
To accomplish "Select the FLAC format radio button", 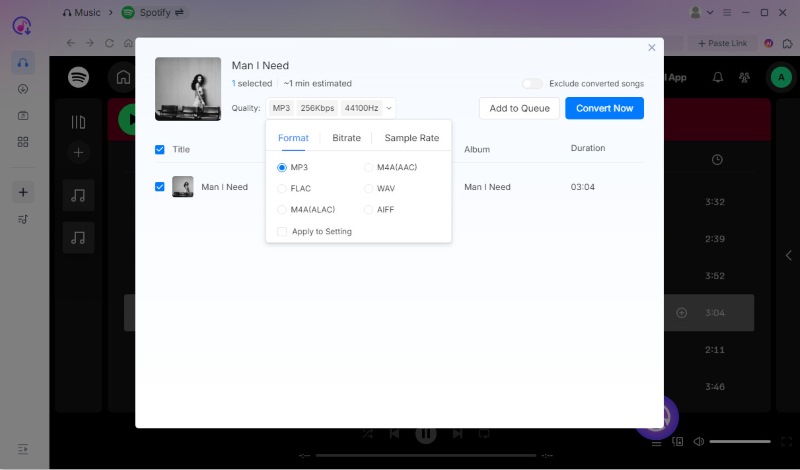I will 282,188.
